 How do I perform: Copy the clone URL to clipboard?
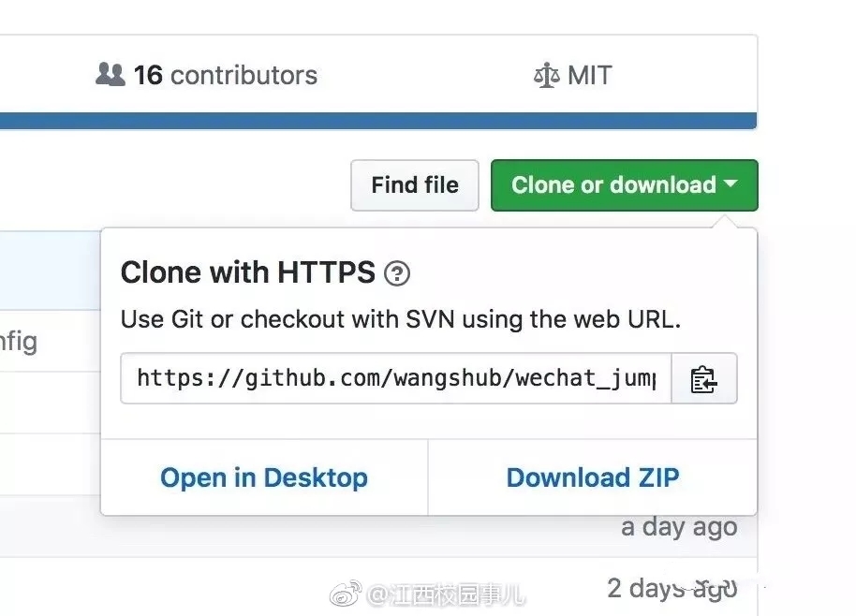[703, 378]
